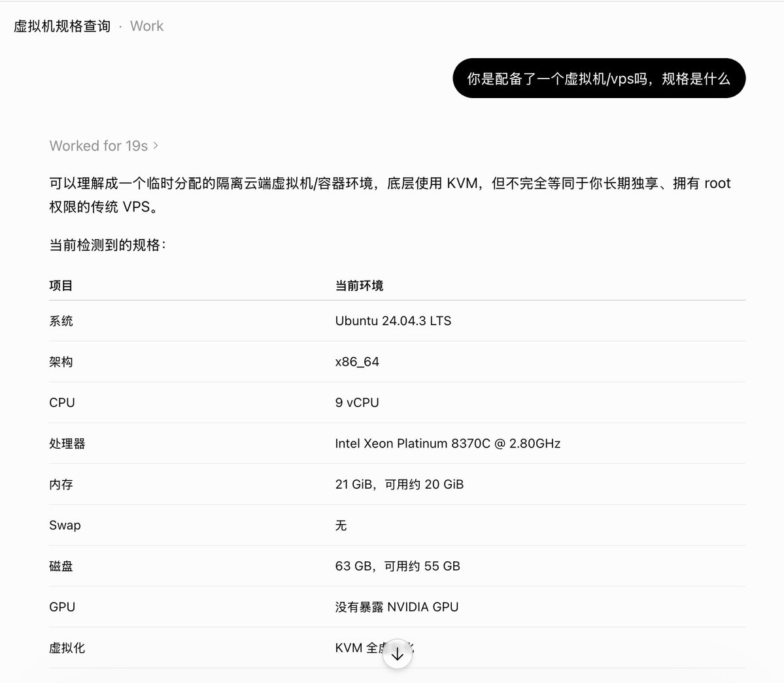Image resolution: width=784 pixels, height=683 pixels.
Task: Expand the "Worked for 19s" details
Action: tap(104, 146)
